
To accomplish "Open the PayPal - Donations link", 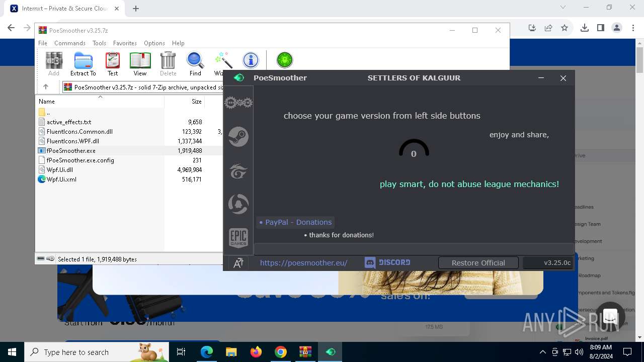I will pyautogui.click(x=295, y=222).
